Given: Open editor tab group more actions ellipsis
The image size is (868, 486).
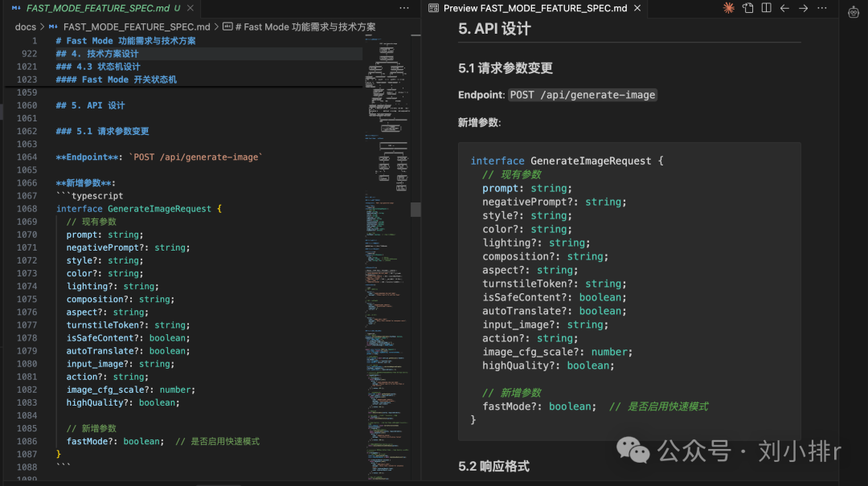Looking at the screenshot, I should pos(403,7).
